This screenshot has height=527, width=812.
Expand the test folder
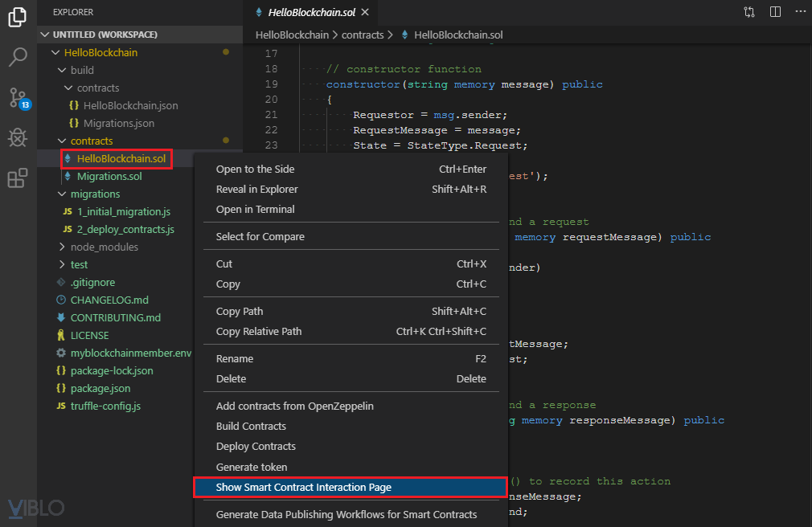(x=79, y=264)
